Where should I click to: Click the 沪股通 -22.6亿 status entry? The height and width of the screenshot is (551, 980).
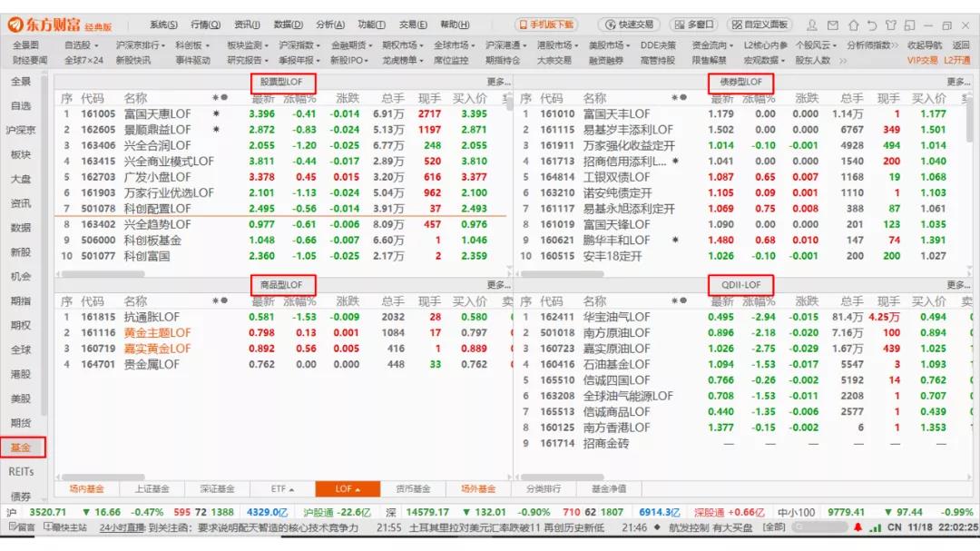point(337,512)
